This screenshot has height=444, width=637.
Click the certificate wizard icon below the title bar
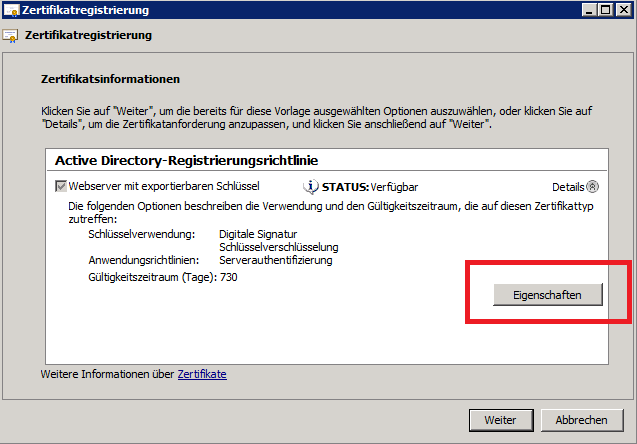pos(11,36)
